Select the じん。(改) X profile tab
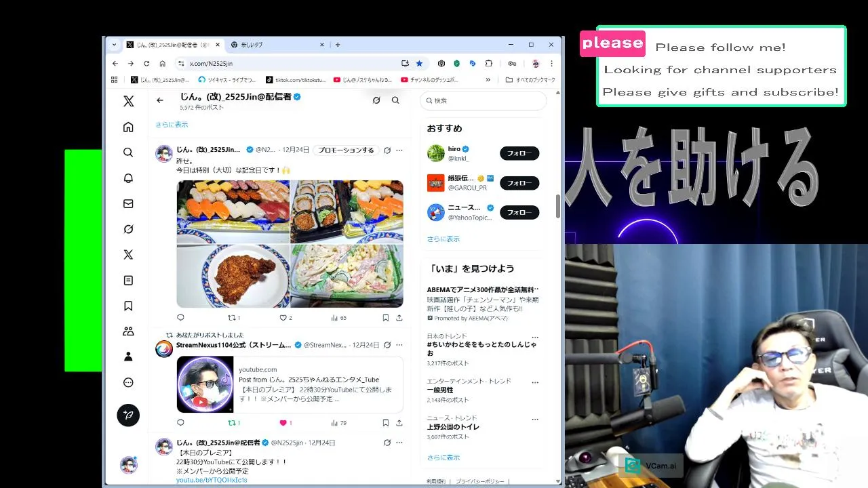Viewport: 868px width, 488px height. click(x=174, y=45)
